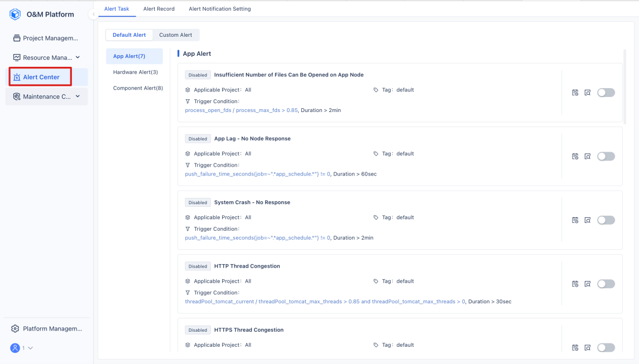This screenshot has width=639, height=364.
Task: Click calendar icon on System Crash alert row
Action: pyautogui.click(x=575, y=220)
